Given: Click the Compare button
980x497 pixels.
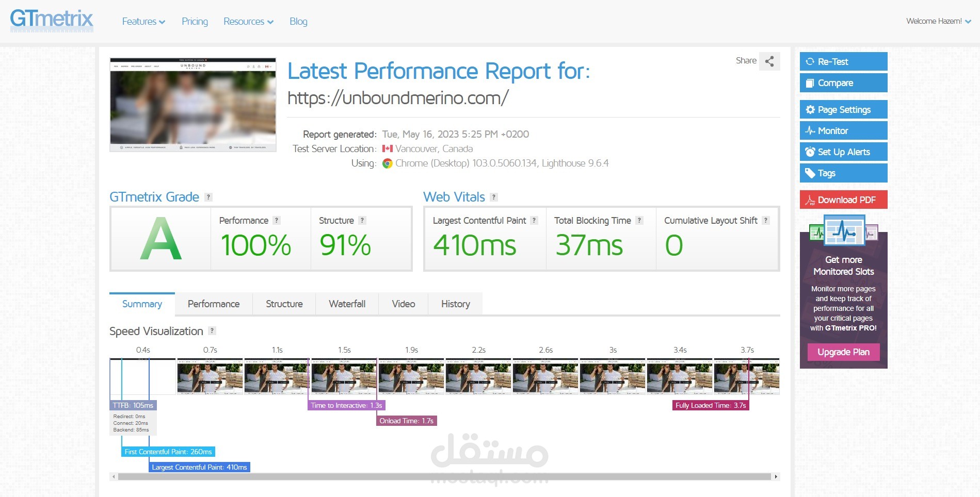Looking at the screenshot, I should 844,82.
